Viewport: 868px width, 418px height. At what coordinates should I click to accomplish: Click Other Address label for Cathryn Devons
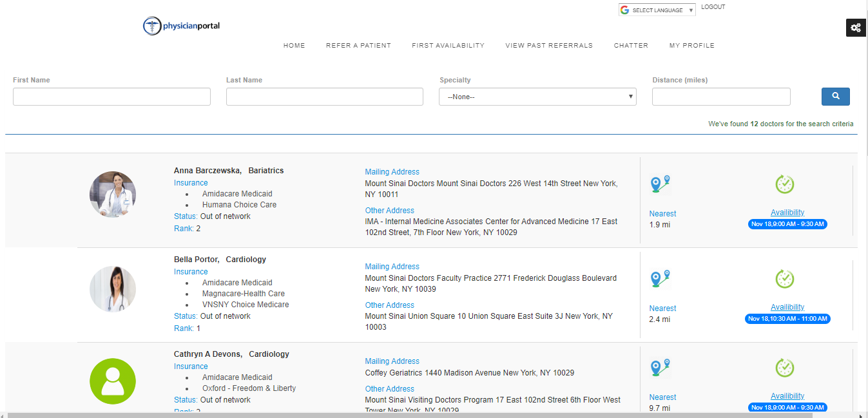(x=389, y=389)
